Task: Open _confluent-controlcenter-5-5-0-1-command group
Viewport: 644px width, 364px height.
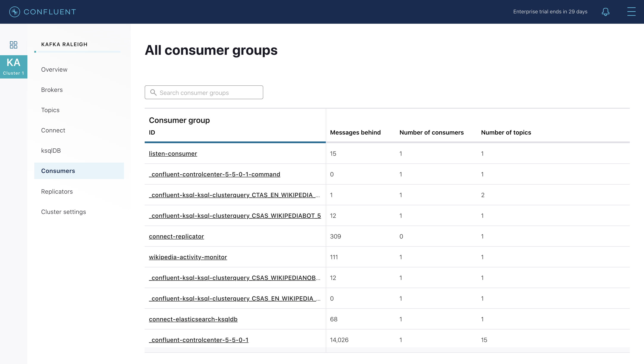Action: coord(215,174)
